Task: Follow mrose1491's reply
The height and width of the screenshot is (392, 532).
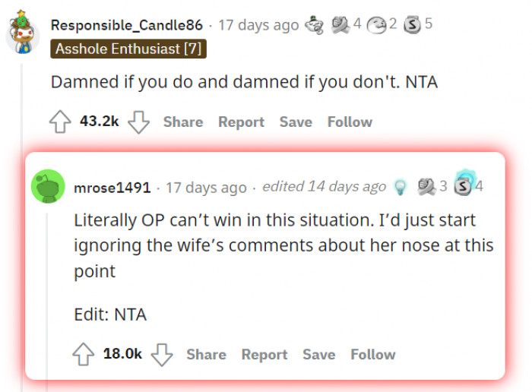Action: point(372,354)
